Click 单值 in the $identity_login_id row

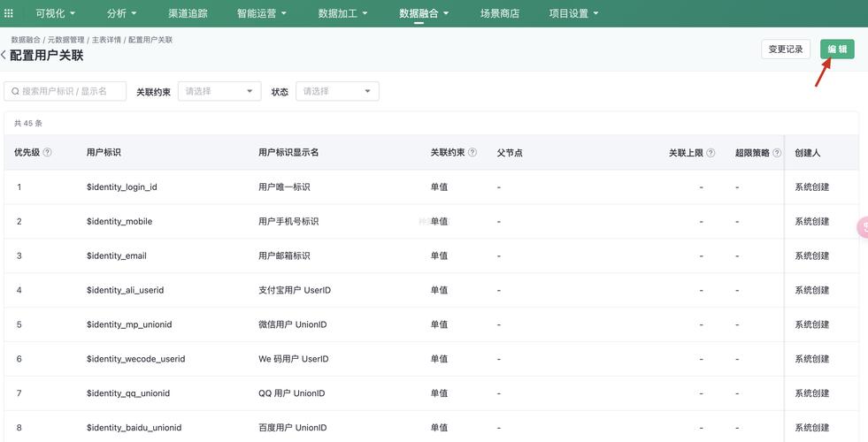tap(439, 187)
